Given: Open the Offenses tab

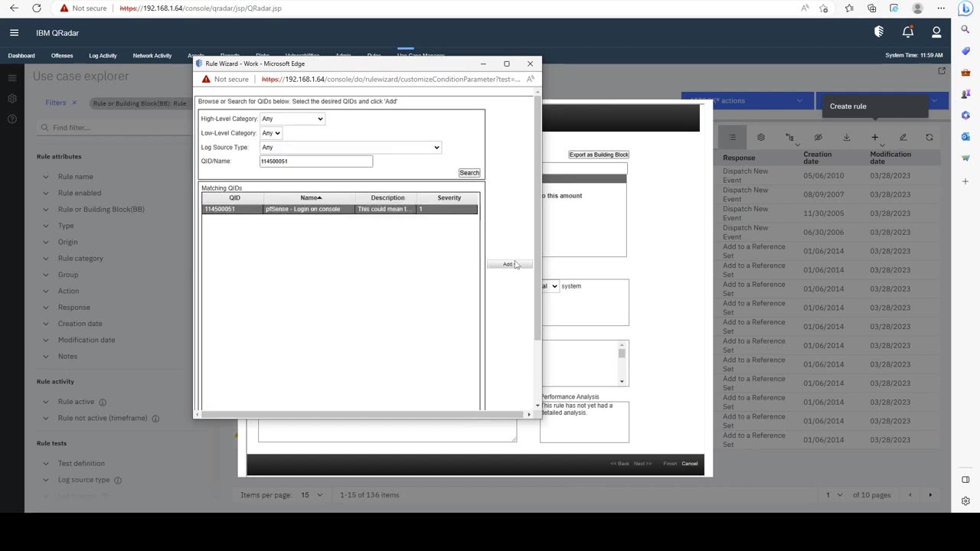Looking at the screenshot, I should pos(62,56).
